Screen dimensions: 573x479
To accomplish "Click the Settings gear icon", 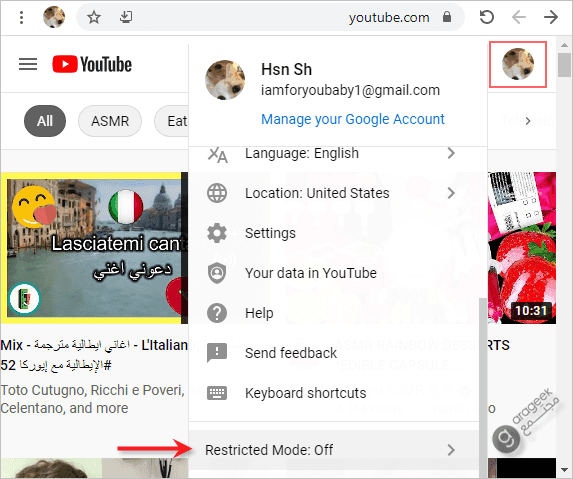I will pyautogui.click(x=217, y=233).
